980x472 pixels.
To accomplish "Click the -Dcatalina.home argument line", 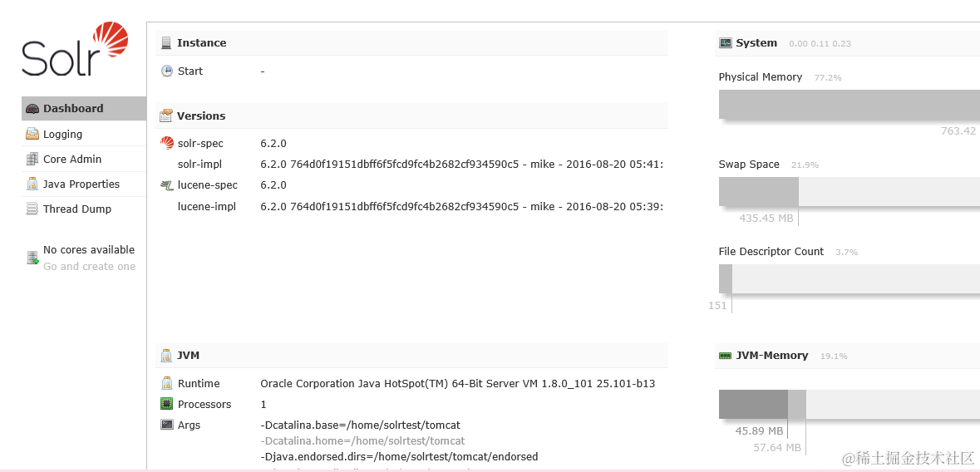I will click(x=362, y=440).
